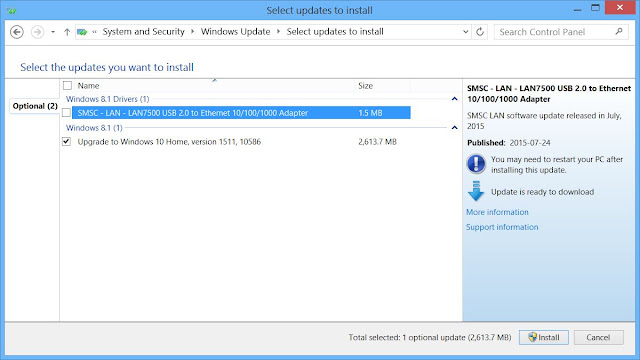
Task: Maximize the Select updates window
Action: point(596,8)
